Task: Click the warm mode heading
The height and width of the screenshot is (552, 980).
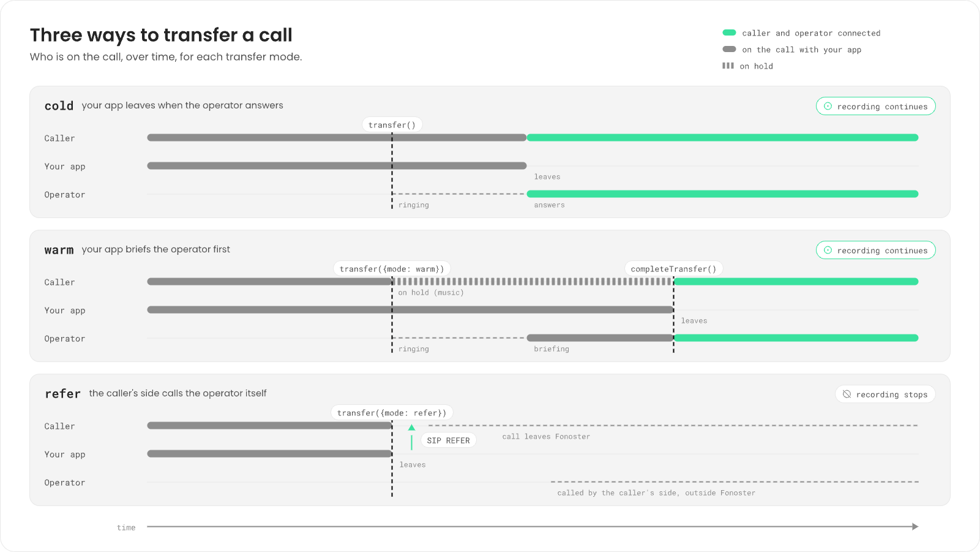Action: pyautogui.click(x=59, y=250)
